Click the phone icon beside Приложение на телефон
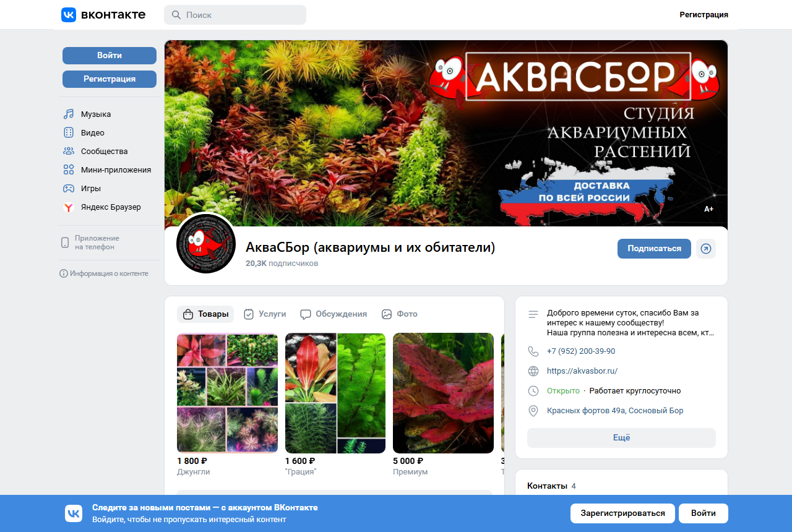This screenshot has height=532, width=792. (x=65, y=242)
